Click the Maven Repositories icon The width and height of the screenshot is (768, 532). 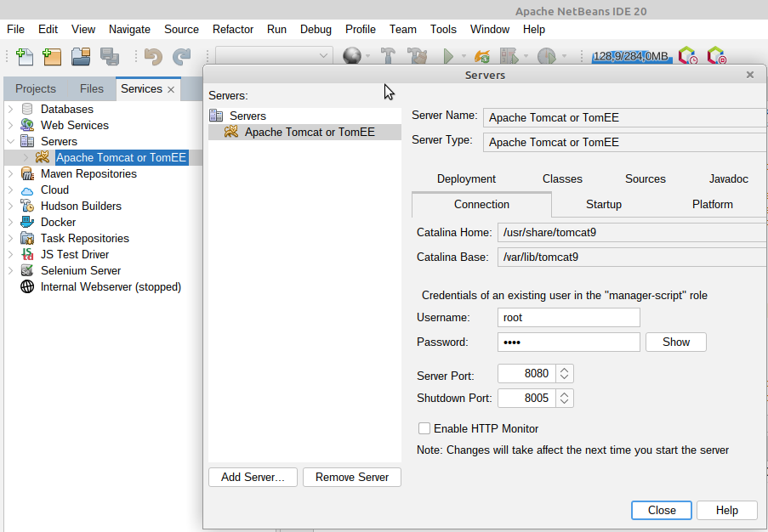point(27,173)
